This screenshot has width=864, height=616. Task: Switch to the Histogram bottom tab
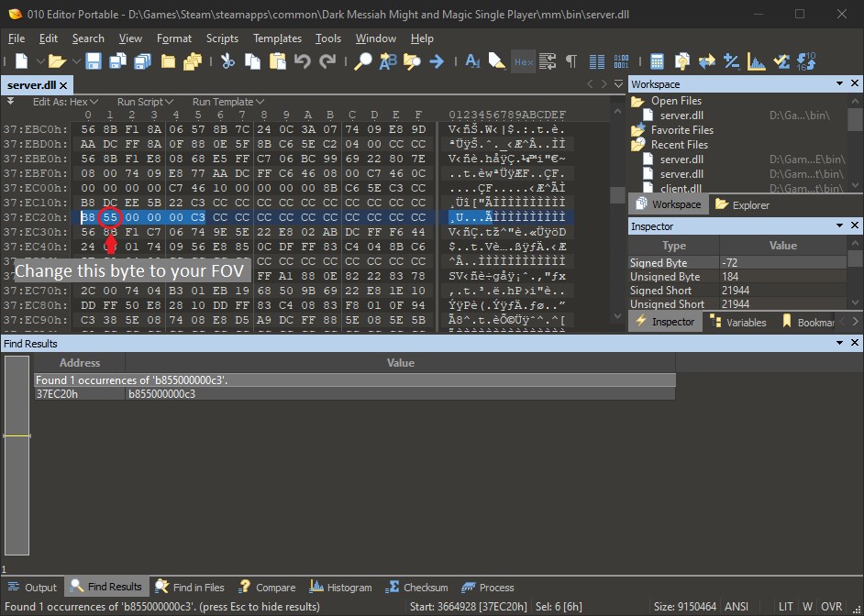click(340, 588)
